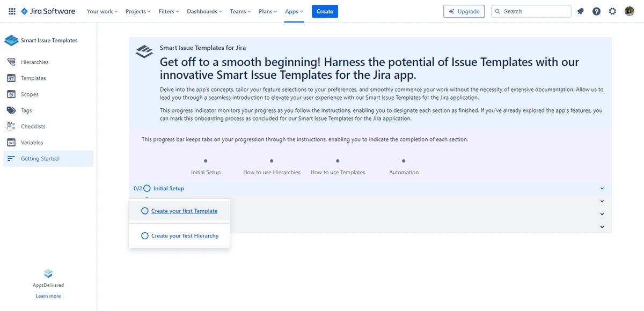This screenshot has height=311, width=644.
Task: Click the layered logo in the banner
Action: (x=144, y=52)
